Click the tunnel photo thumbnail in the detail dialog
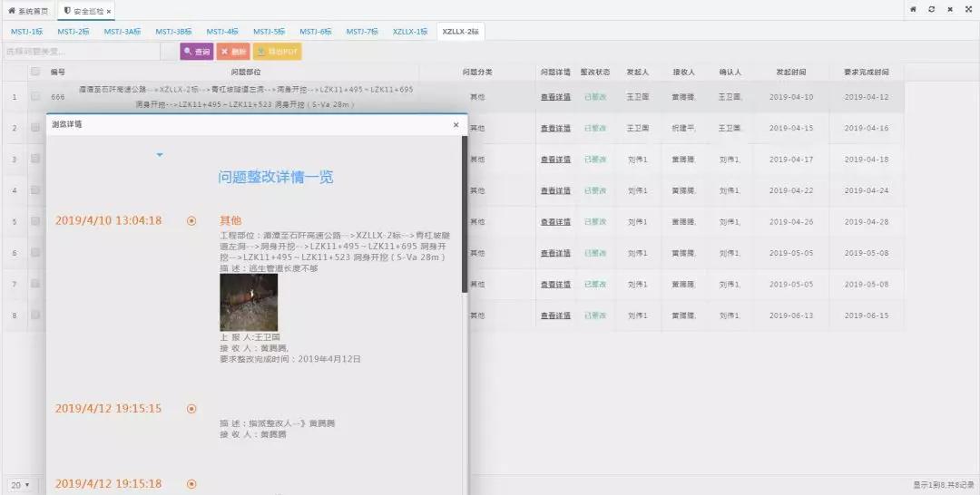The height and width of the screenshot is (495, 980). (249, 302)
